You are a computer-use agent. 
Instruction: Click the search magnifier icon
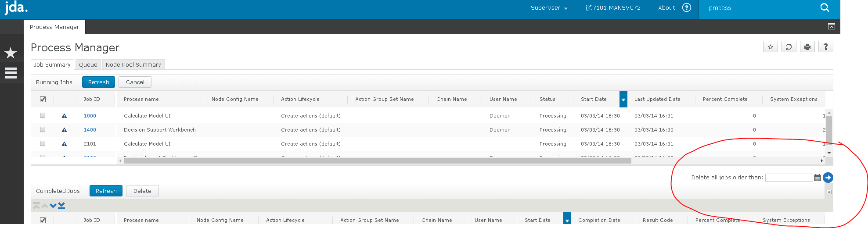(x=825, y=8)
